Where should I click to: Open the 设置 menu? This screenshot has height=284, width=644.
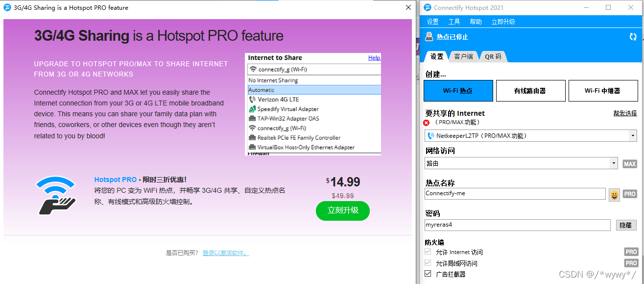(x=433, y=22)
